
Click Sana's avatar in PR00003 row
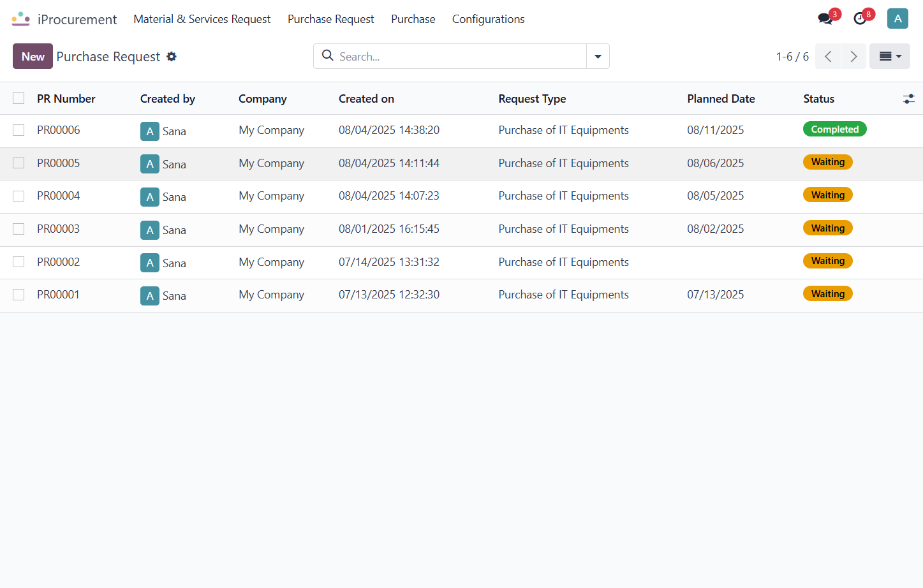pos(150,230)
